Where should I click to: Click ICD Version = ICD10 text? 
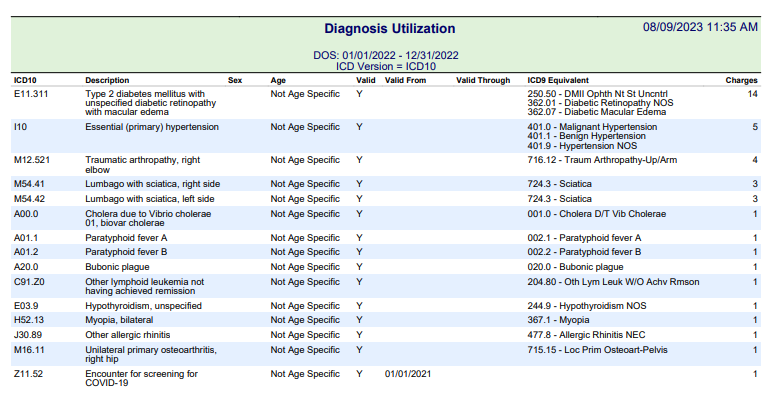[386, 66]
